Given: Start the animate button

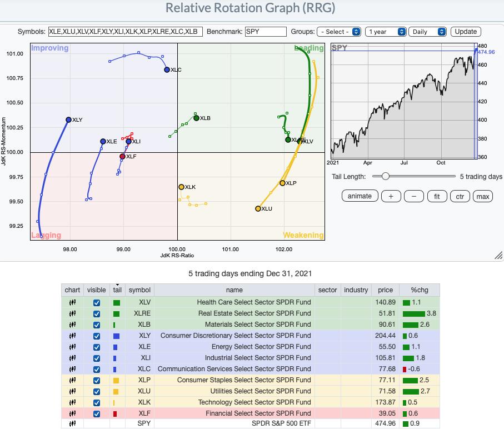Looking at the screenshot, I should (360, 196).
